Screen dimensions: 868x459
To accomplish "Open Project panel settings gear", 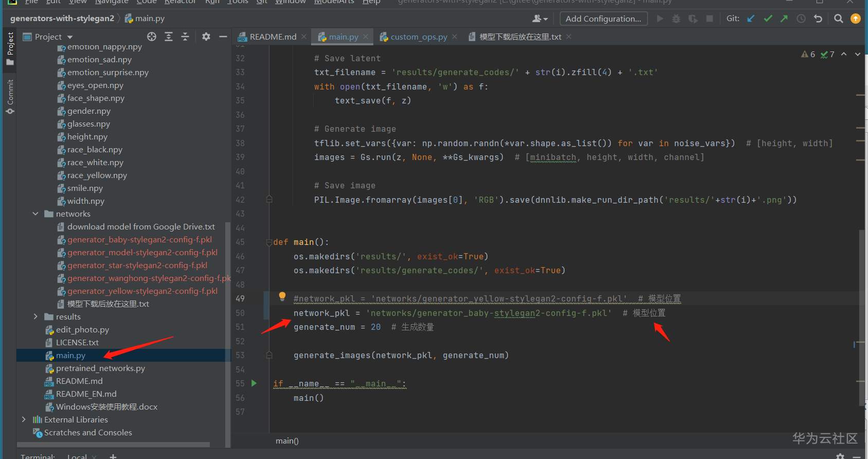I will (x=206, y=37).
